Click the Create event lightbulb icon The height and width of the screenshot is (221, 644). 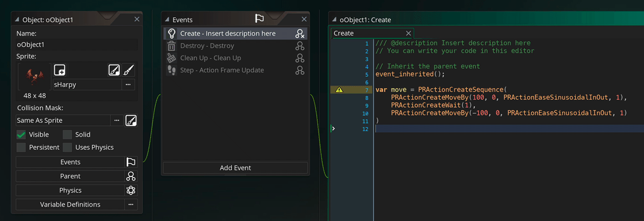172,34
